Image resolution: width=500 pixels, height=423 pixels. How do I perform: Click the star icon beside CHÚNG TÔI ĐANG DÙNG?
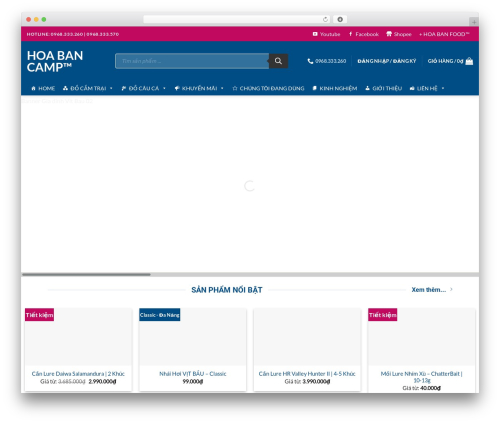tap(235, 88)
